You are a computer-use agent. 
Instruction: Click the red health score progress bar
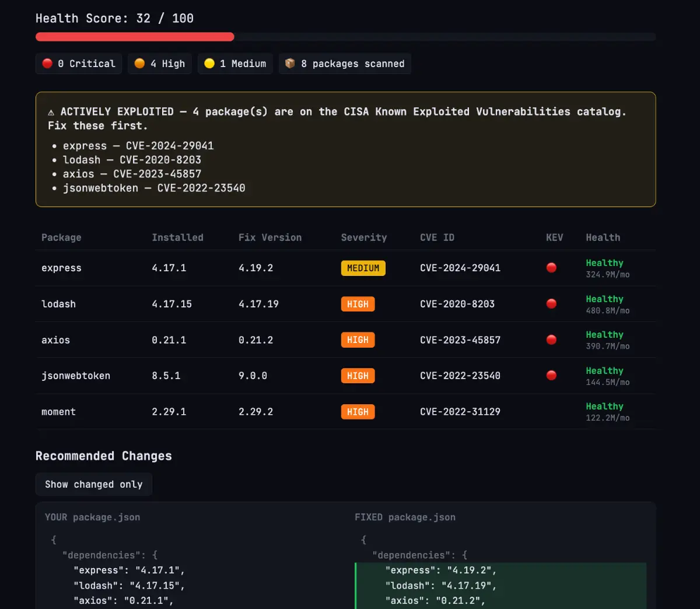pyautogui.click(x=135, y=37)
